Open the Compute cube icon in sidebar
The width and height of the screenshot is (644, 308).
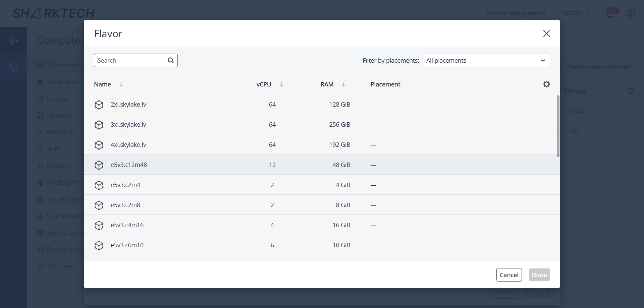(x=13, y=67)
